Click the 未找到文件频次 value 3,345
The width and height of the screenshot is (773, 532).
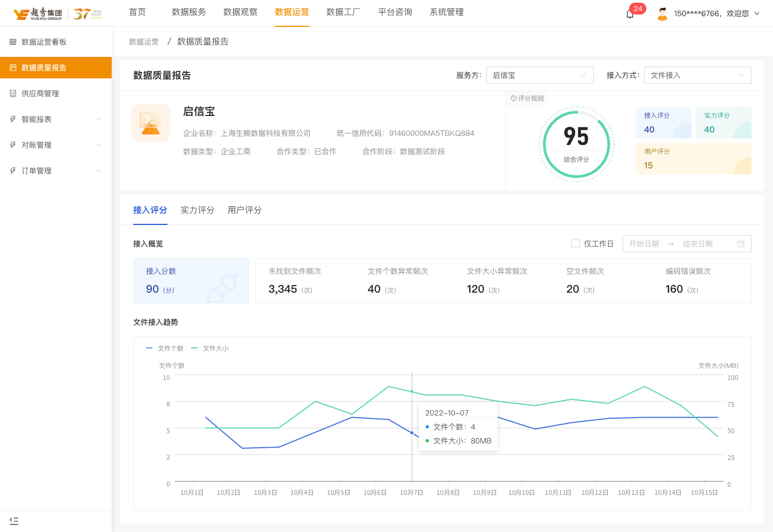[x=283, y=289]
